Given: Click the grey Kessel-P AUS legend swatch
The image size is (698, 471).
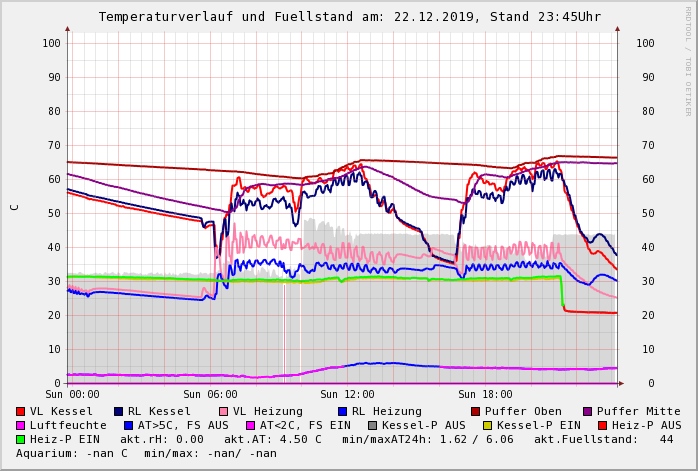Looking at the screenshot, I should pyautogui.click(x=371, y=425).
